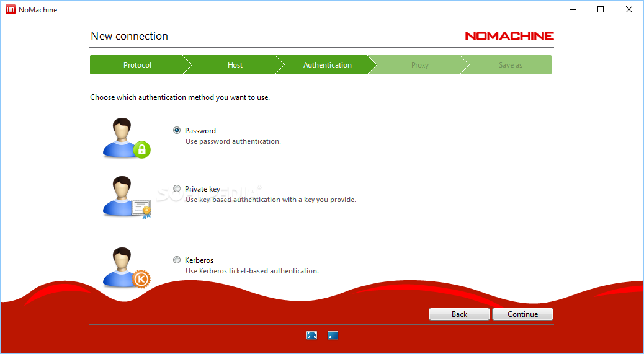The height and width of the screenshot is (354, 644).
Task: Open the Authentication step
Action: 328,65
